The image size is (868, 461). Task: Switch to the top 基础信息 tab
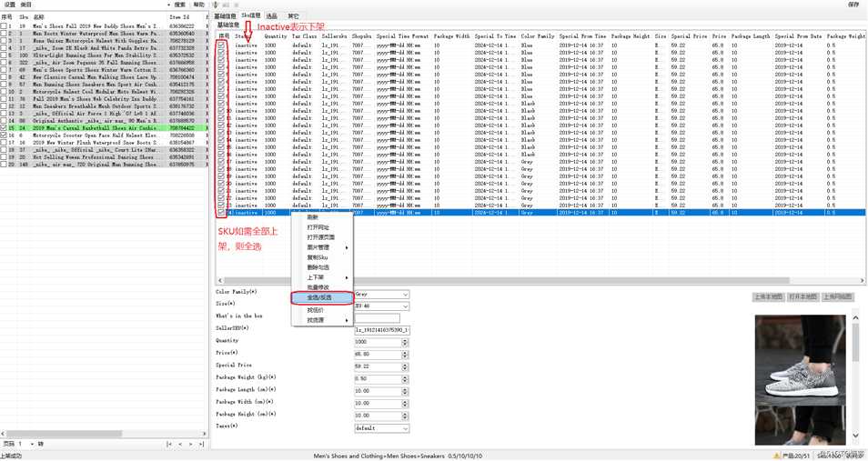(226, 16)
